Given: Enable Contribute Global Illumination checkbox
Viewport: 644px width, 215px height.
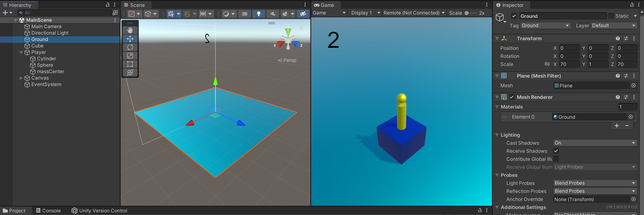Looking at the screenshot, I should pos(556,159).
